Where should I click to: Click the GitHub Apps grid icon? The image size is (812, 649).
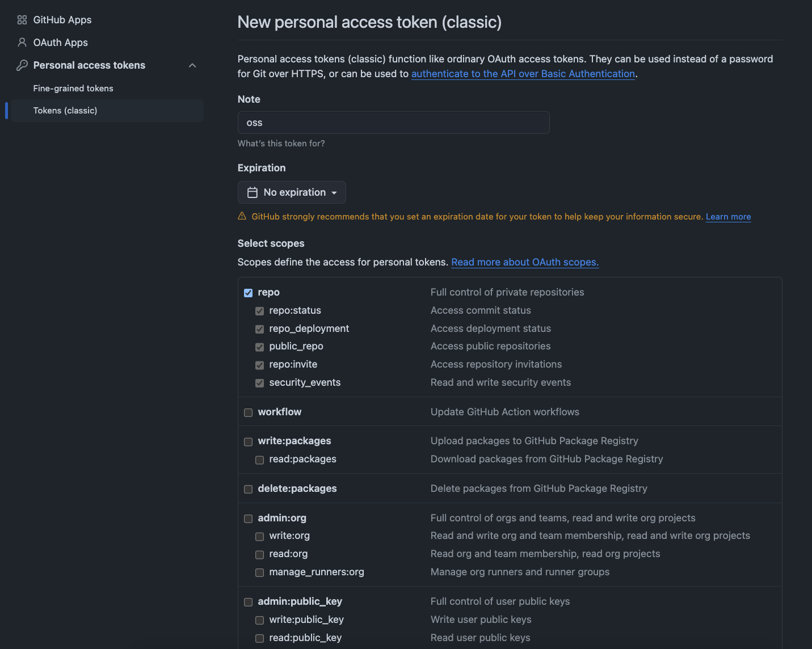point(22,20)
